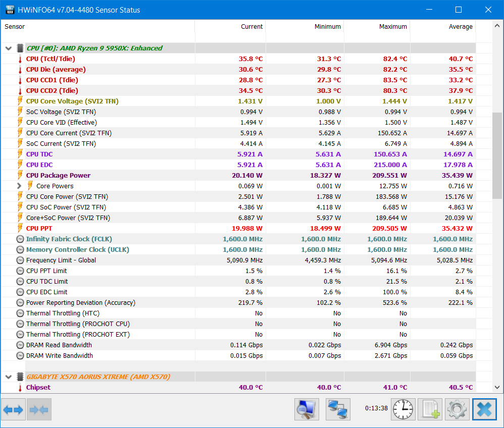The height and width of the screenshot is (428, 504).
Task: Click the 82.4 °C maximum Tctl/Tdie value
Action: (x=395, y=59)
